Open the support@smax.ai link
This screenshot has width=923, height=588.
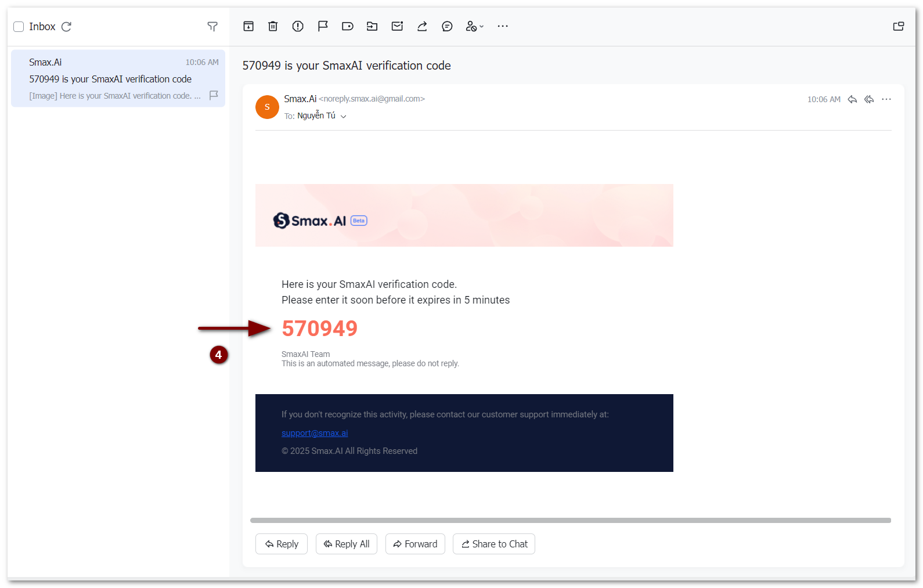(315, 433)
